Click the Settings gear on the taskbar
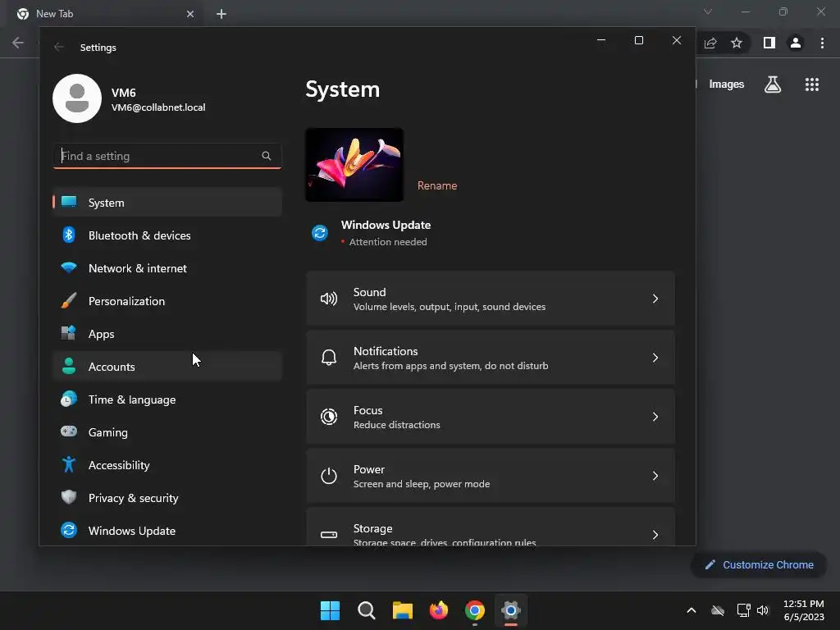Viewport: 840px width, 630px height. click(511, 610)
